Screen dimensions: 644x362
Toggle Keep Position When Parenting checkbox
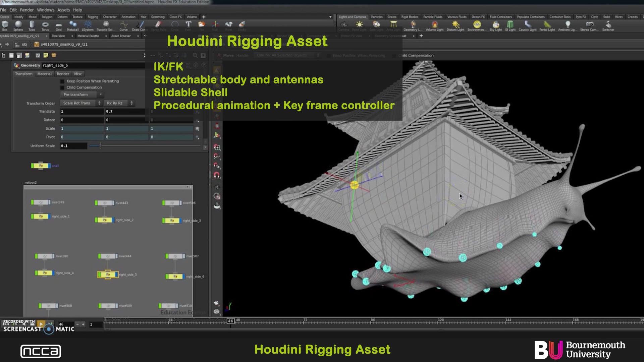(x=62, y=81)
